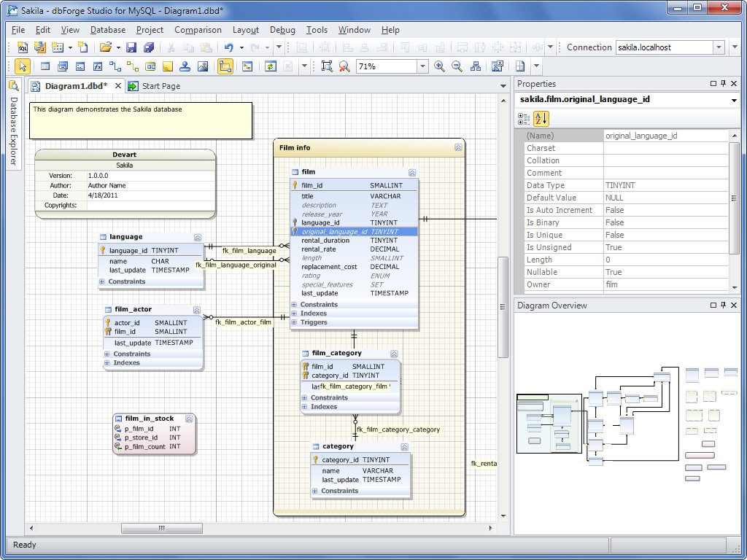Collapse the film_actor table chevron
This screenshot has height=560, width=747.
coord(197,309)
